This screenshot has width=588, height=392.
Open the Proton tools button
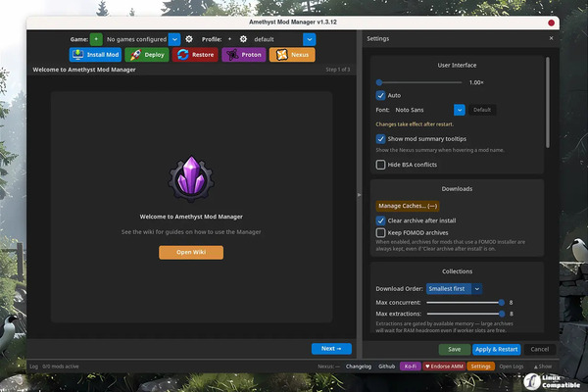244,55
